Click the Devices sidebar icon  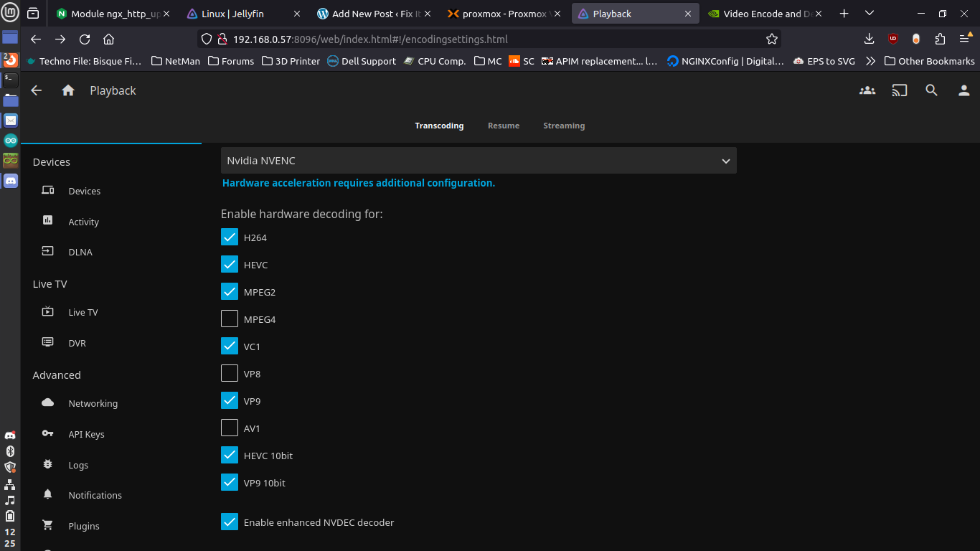click(48, 190)
